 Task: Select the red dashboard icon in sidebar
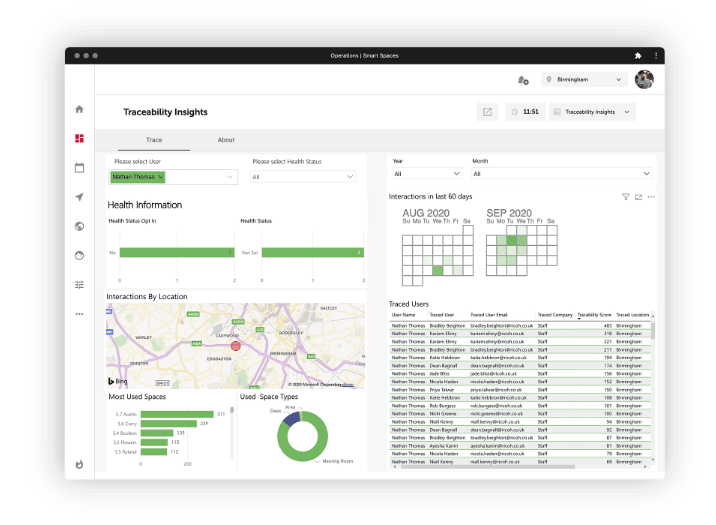(x=79, y=138)
